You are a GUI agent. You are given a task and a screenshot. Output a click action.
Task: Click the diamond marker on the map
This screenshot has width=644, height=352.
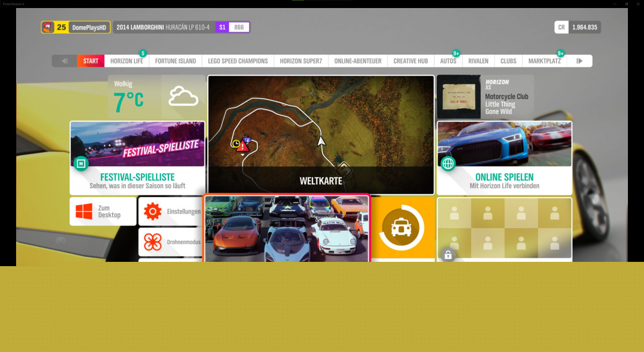point(344,170)
